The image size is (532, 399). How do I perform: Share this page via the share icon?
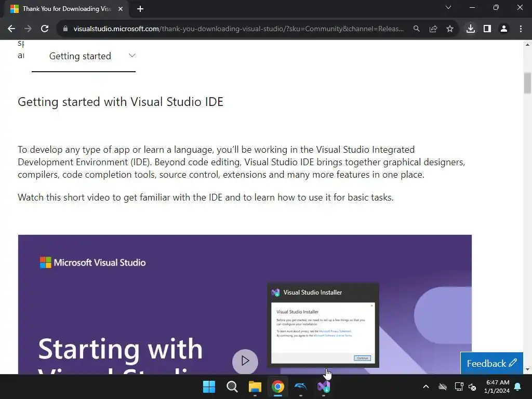pyautogui.click(x=433, y=29)
